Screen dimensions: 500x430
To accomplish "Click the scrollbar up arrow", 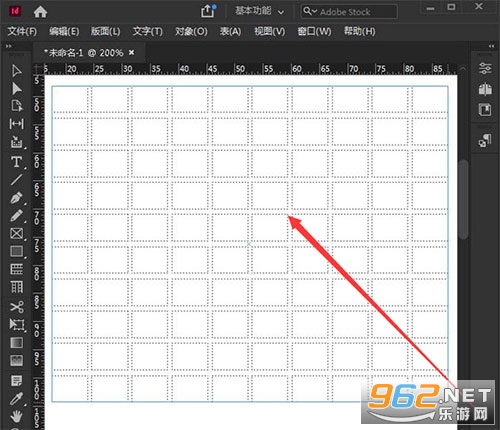I will [x=463, y=69].
